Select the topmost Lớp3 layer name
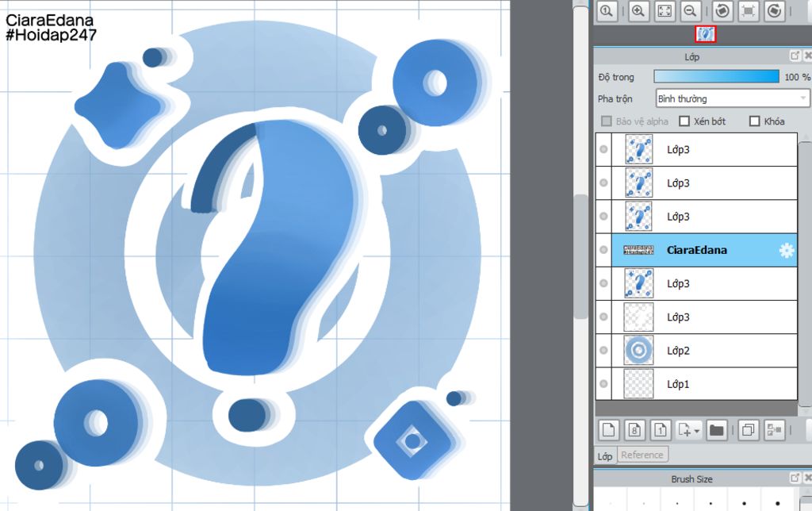812x511 pixels. click(x=678, y=150)
